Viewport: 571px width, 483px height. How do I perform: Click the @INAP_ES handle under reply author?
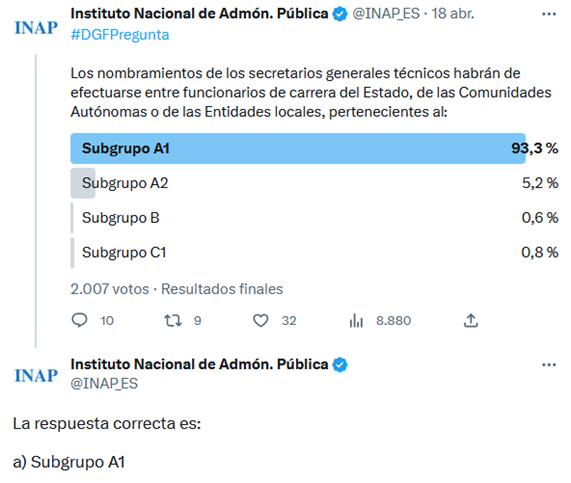click(104, 384)
